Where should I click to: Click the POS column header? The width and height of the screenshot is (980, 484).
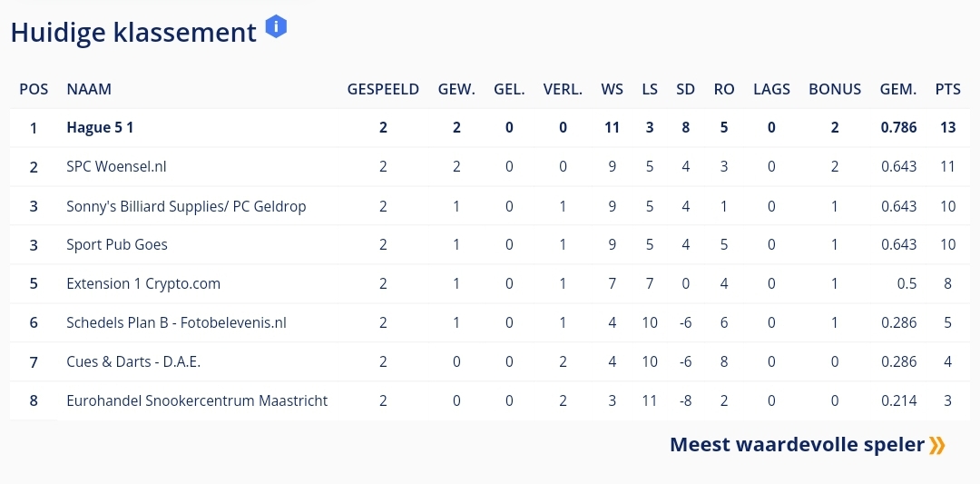34,89
